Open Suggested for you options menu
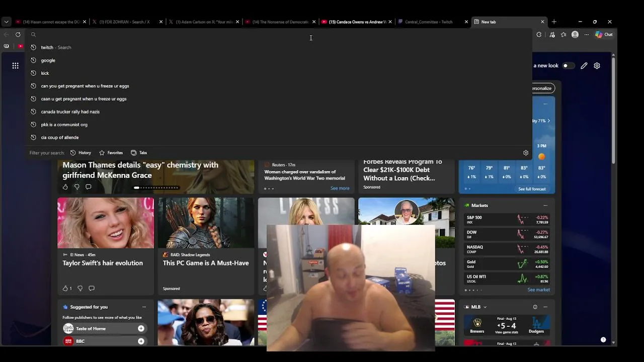Viewport: 644px width, 362px height. (144, 307)
